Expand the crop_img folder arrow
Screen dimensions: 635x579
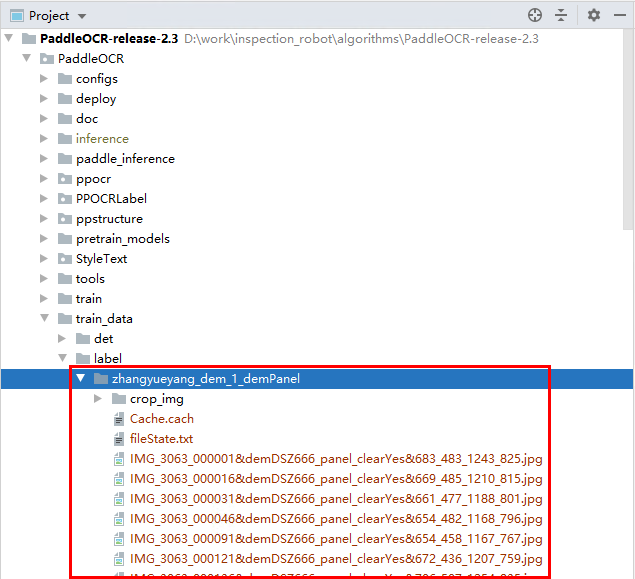coord(97,399)
